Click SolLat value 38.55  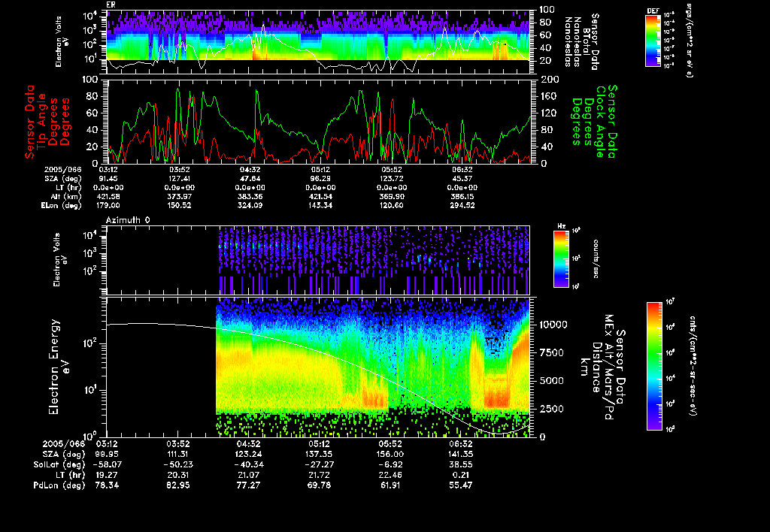[x=461, y=464]
